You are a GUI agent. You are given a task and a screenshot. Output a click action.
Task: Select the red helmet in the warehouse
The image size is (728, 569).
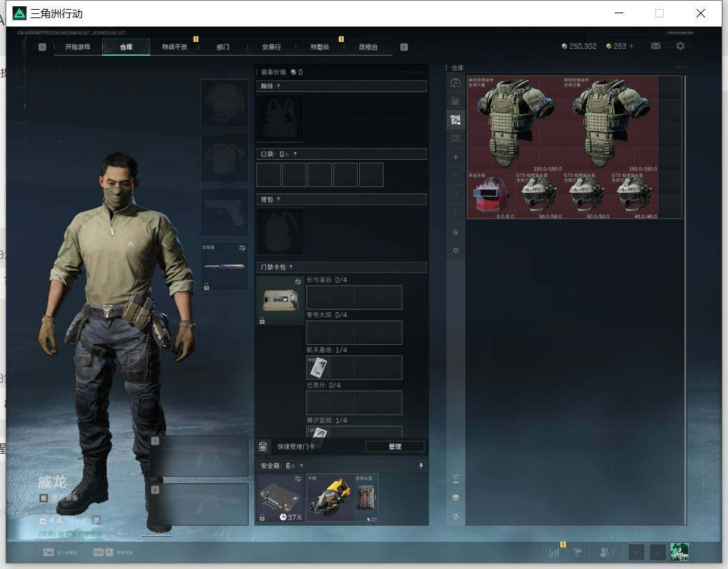pos(490,195)
